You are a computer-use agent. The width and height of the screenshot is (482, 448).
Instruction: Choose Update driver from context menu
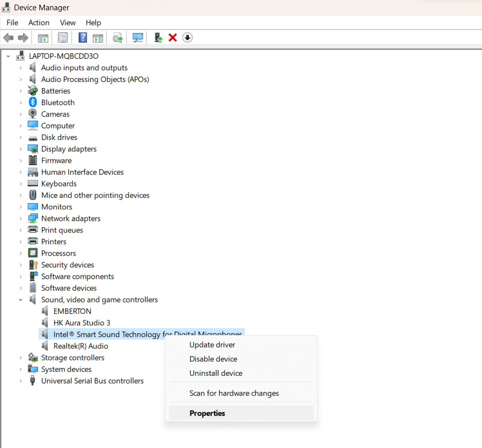click(241, 345)
